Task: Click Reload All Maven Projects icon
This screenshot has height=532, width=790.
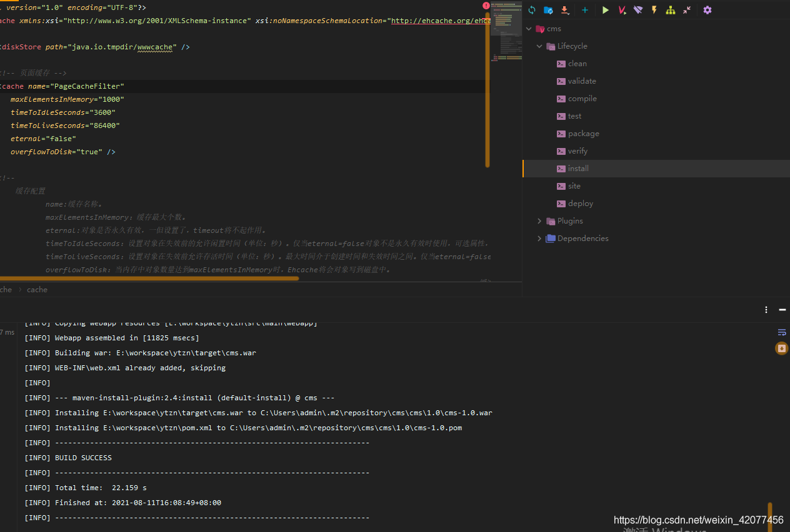Action: click(x=532, y=10)
